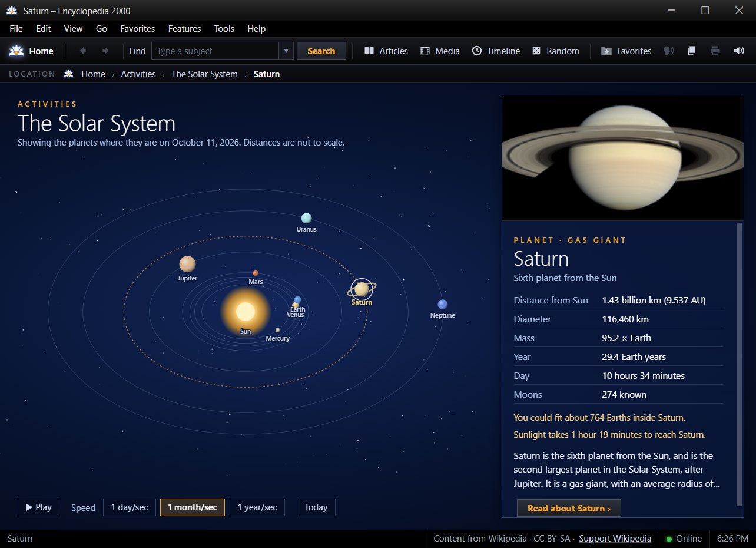
Task: Open the Edit menu
Action: pyautogui.click(x=44, y=28)
